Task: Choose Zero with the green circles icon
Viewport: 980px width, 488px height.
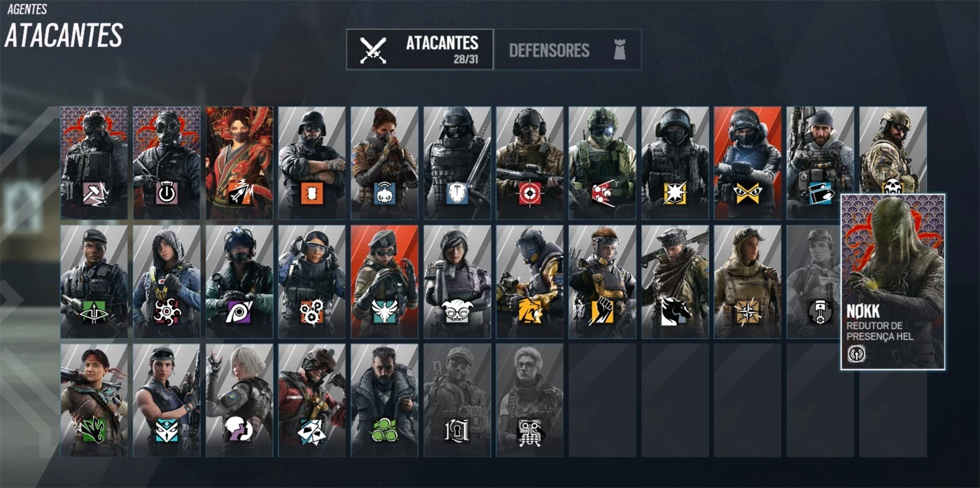Action: pos(384,400)
